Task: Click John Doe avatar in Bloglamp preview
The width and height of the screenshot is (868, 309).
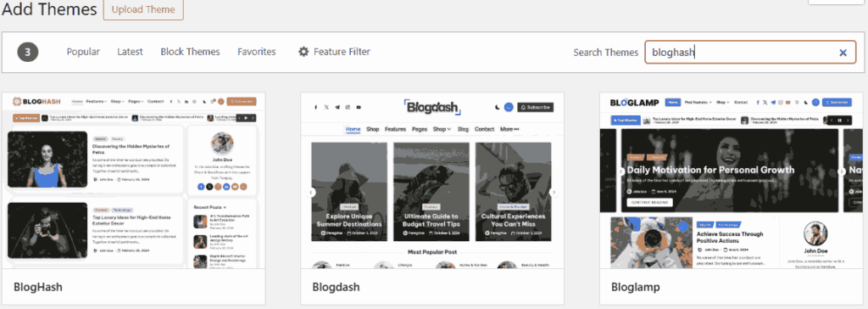Action: click(816, 234)
